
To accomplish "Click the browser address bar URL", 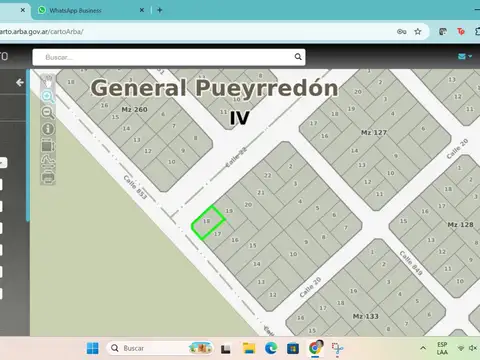I will [42, 32].
